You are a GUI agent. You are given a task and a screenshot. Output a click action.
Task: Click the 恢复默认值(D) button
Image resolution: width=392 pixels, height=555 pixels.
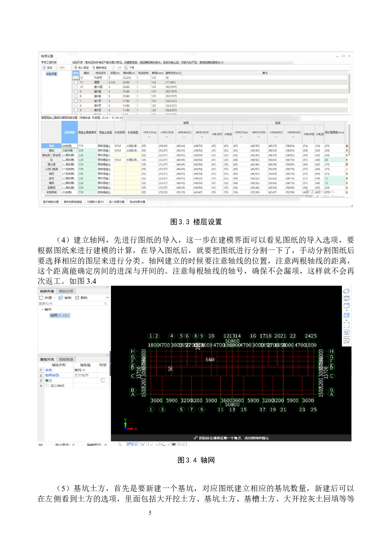(95, 202)
